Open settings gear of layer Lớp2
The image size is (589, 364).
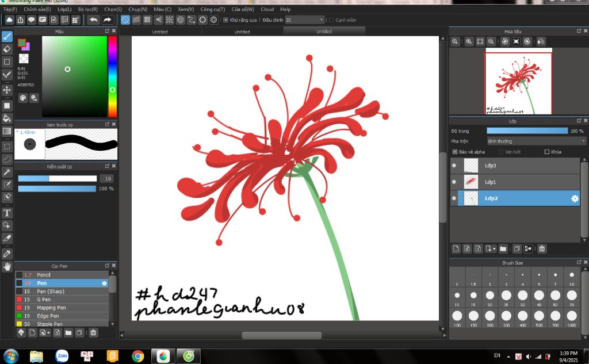[575, 199]
